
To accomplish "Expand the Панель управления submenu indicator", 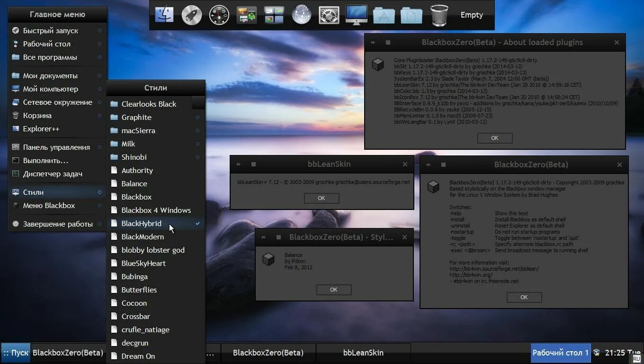I will pyautogui.click(x=99, y=147).
